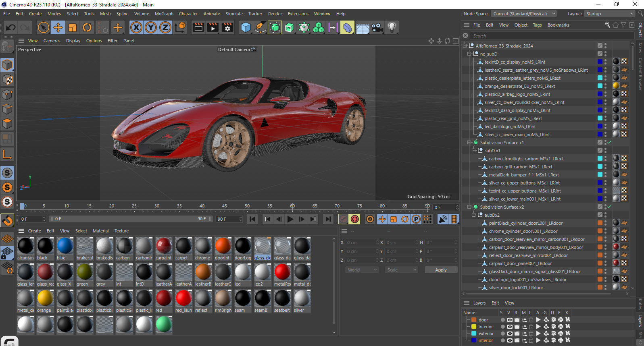Select the carpaint material sphere
The width and height of the screenshot is (644, 346).
[164, 246]
